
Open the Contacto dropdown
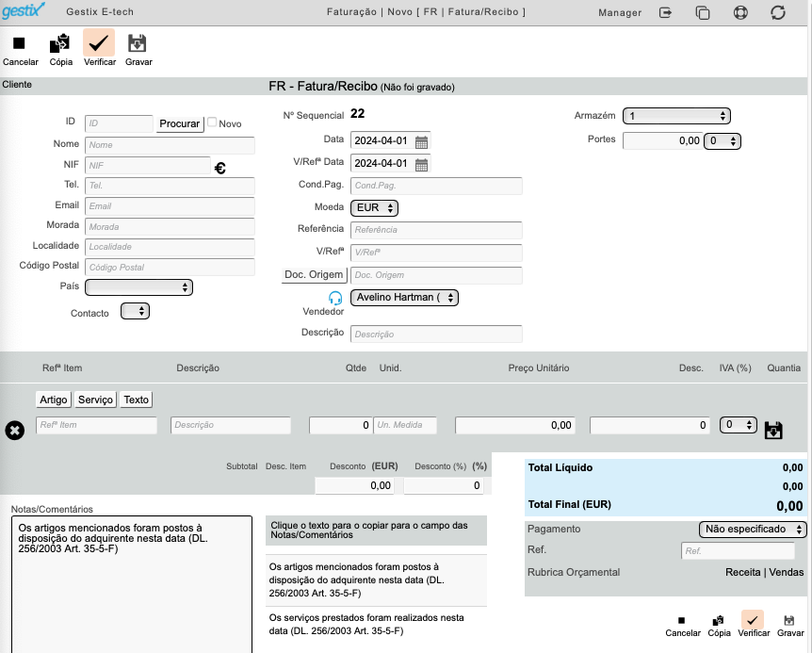(x=135, y=311)
